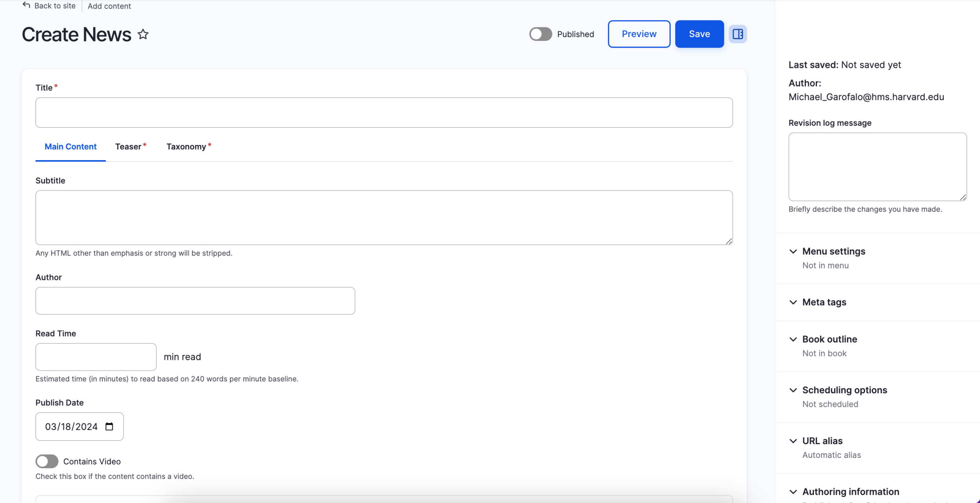Click the Back to site arrow icon

pos(26,5)
